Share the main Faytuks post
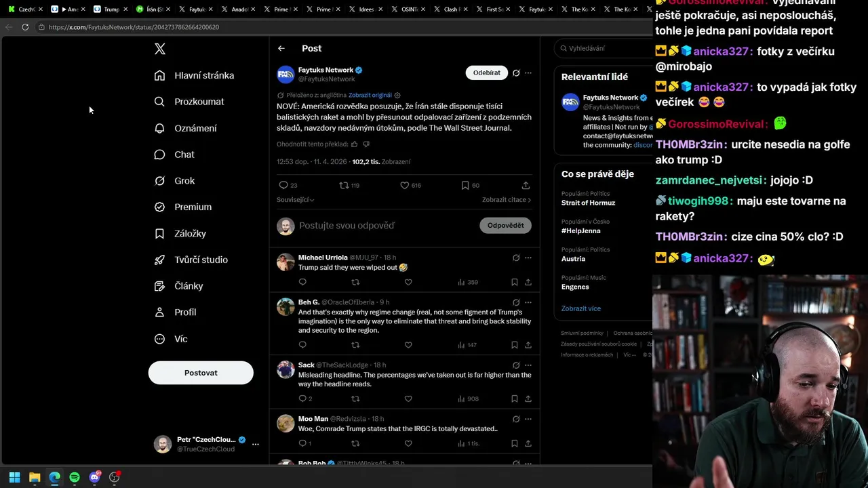868x488 pixels. (x=526, y=185)
